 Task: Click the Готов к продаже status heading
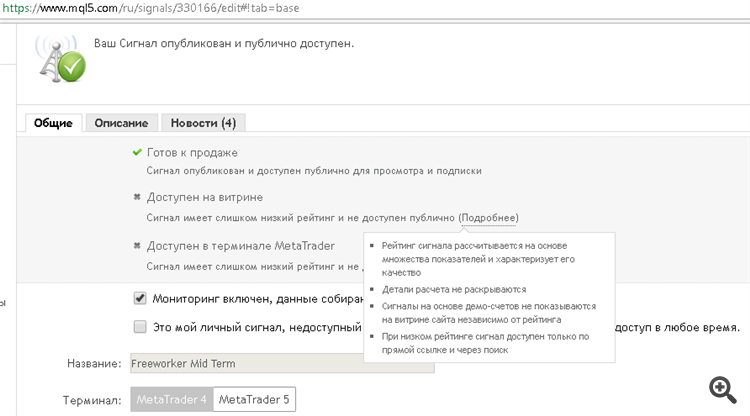pyautogui.click(x=192, y=153)
